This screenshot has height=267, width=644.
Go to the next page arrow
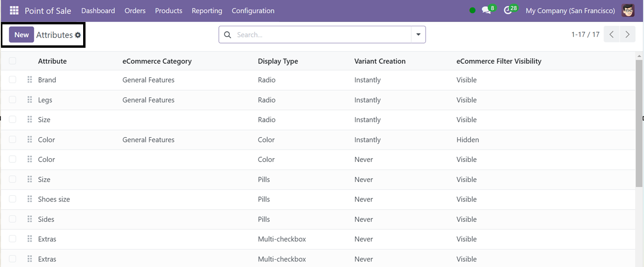pos(627,34)
